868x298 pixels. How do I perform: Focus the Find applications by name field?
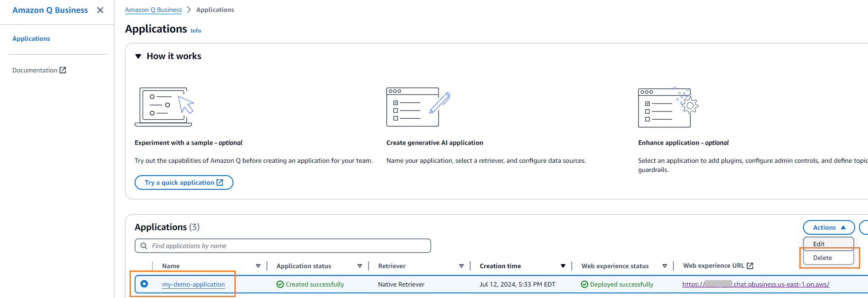coord(283,246)
